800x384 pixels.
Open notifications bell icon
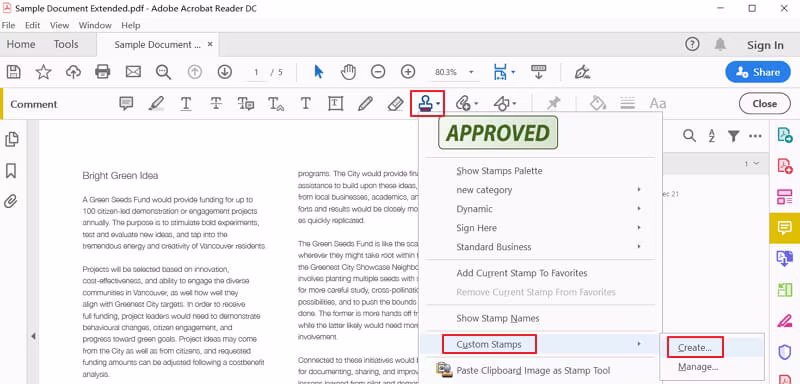[x=720, y=44]
